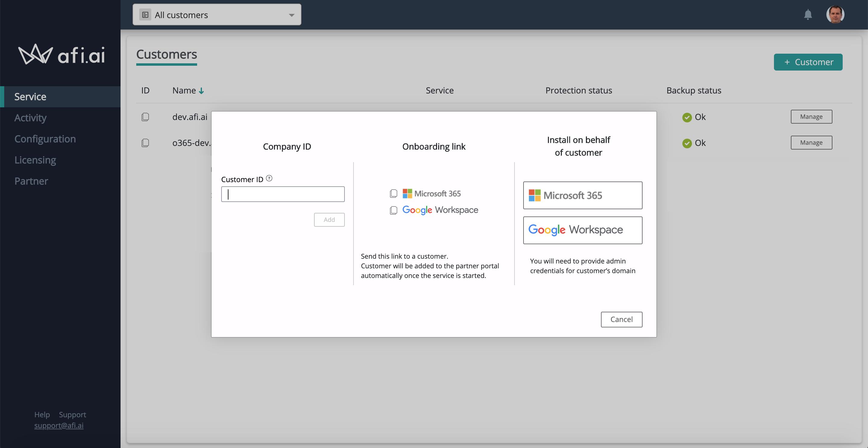The width and height of the screenshot is (868, 448).
Task: Click Manage for dev.afi.ai
Action: coord(811,117)
